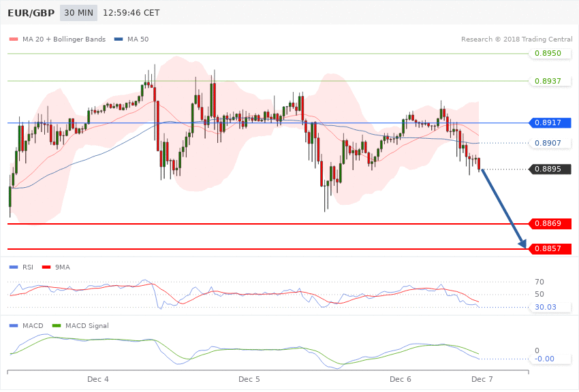Screen dimensions: 579x392
Task: Click the 0.8895 current price tag
Action: click(550, 169)
